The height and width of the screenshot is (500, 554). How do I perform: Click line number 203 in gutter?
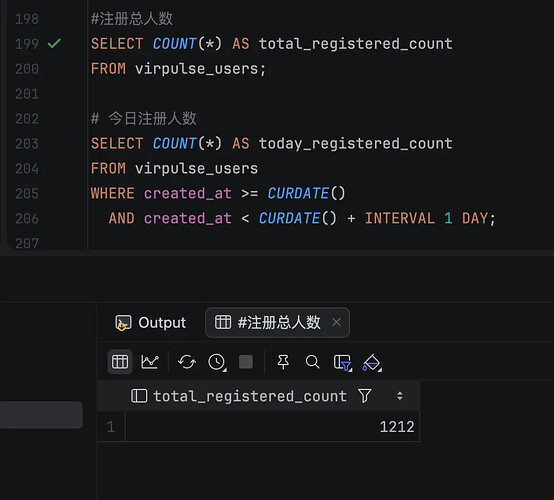27,144
